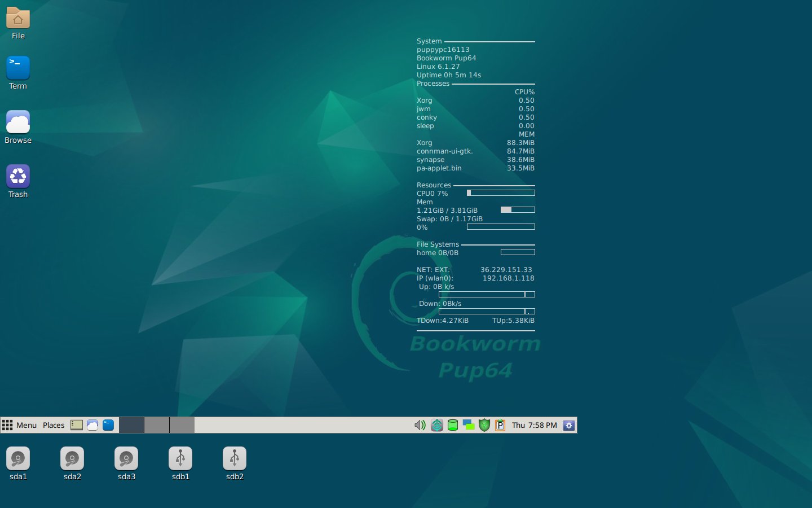
Task: Click the wlan0 IP 192.168.1.118 text
Action: [x=509, y=278]
